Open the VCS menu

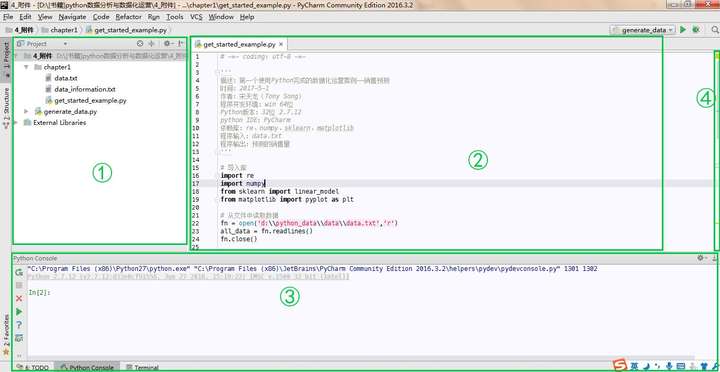pos(196,17)
